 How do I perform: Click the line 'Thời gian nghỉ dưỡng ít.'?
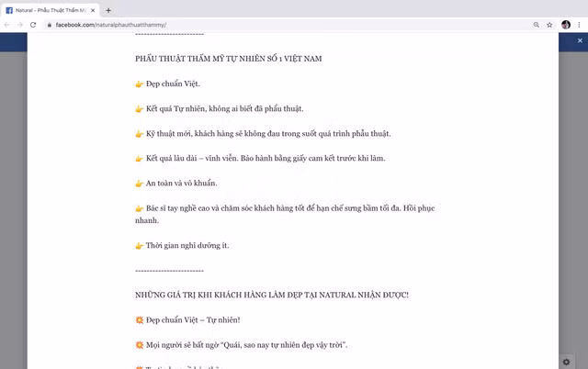(x=187, y=246)
